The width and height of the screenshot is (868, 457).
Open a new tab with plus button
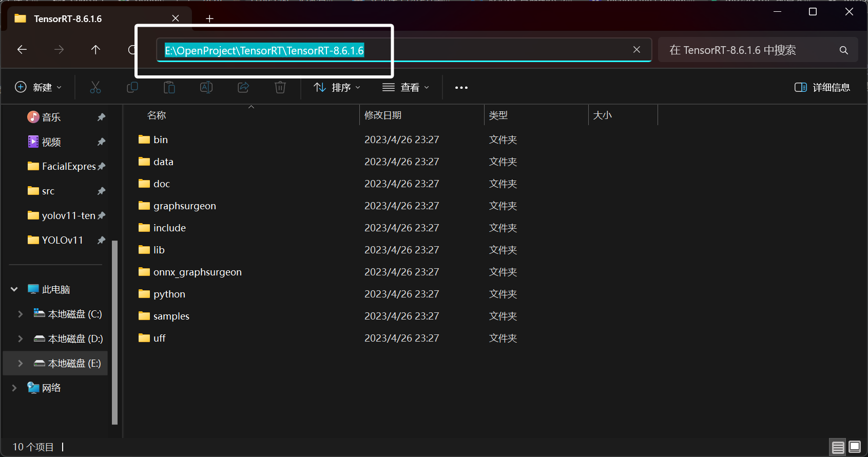tap(209, 19)
